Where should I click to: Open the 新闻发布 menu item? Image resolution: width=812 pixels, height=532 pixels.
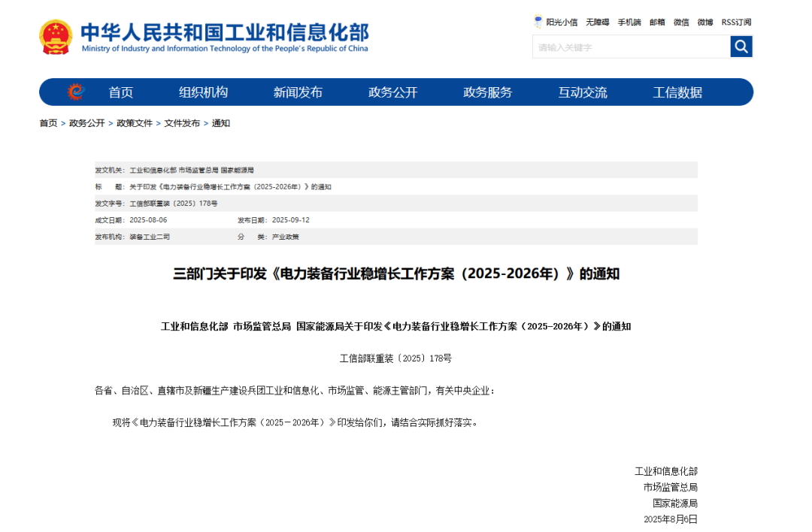(x=298, y=92)
